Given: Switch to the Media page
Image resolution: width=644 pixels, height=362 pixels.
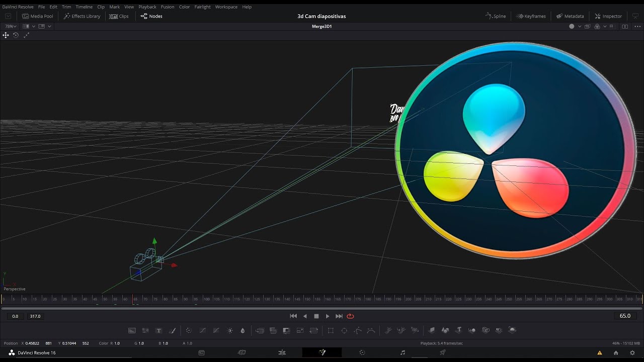Looking at the screenshot, I should (202, 353).
